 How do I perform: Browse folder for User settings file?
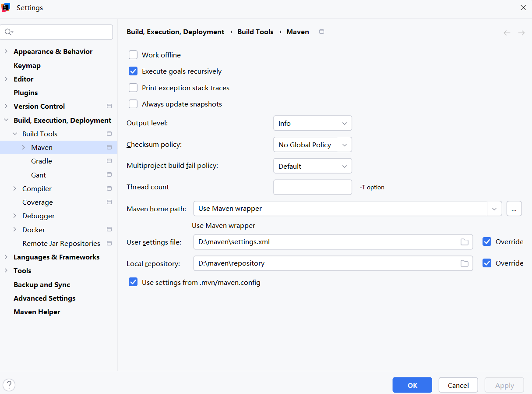(x=465, y=242)
